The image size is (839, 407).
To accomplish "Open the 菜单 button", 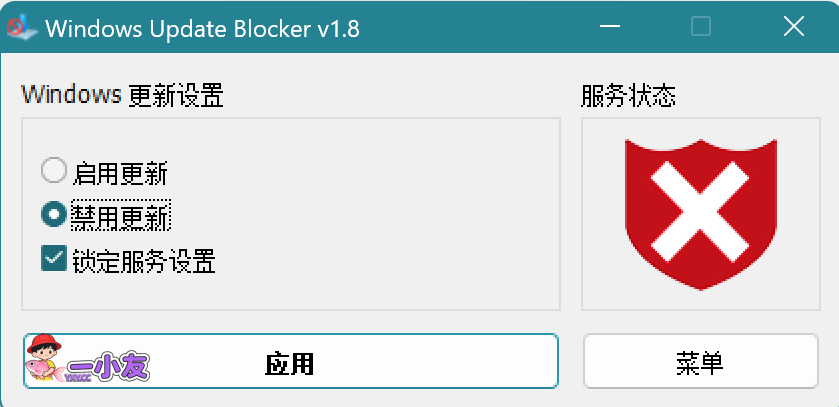I will [x=700, y=362].
